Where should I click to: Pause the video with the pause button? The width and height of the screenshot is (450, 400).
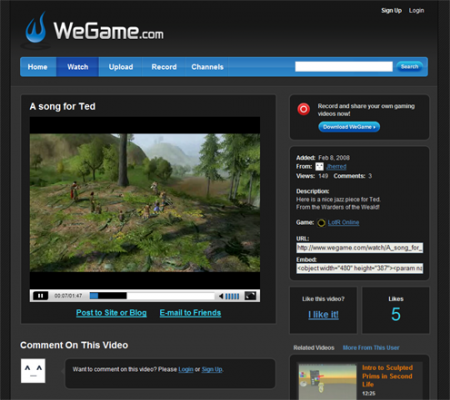click(x=41, y=296)
